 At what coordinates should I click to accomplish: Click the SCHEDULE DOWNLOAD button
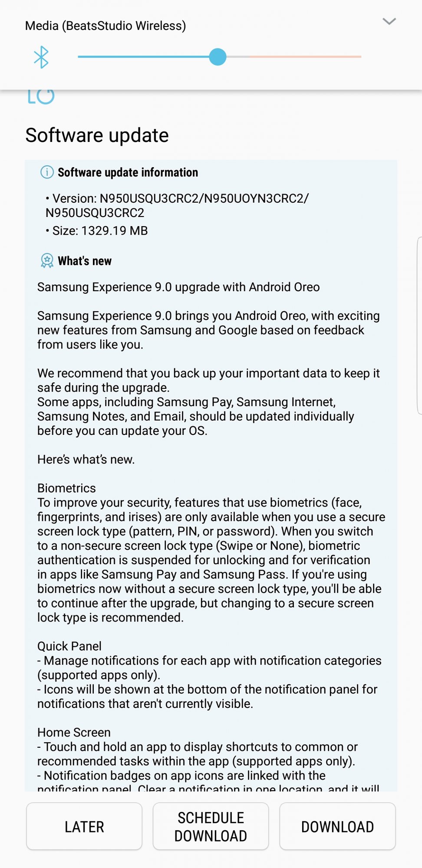211,826
